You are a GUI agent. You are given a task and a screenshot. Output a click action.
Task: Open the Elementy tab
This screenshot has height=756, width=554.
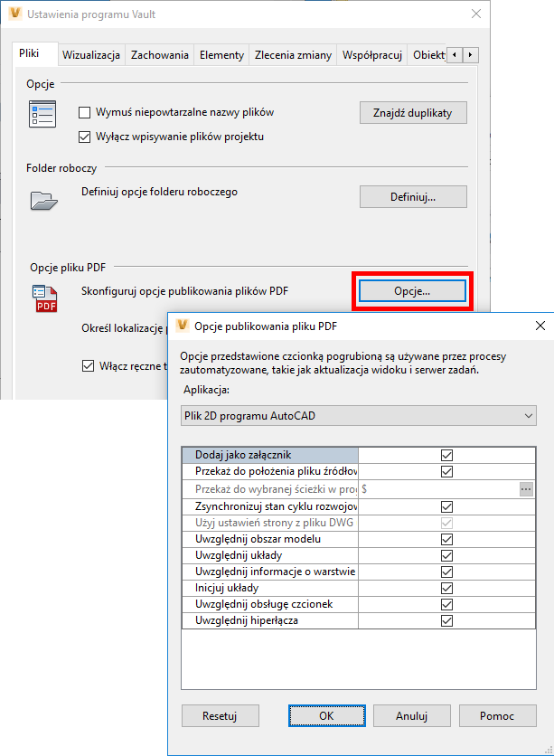[x=221, y=55]
